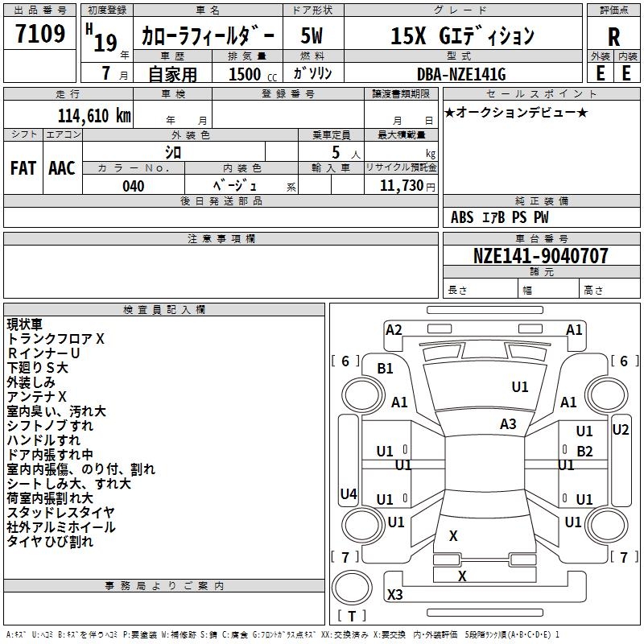Select the B1 damage mark on diagram

(385, 369)
